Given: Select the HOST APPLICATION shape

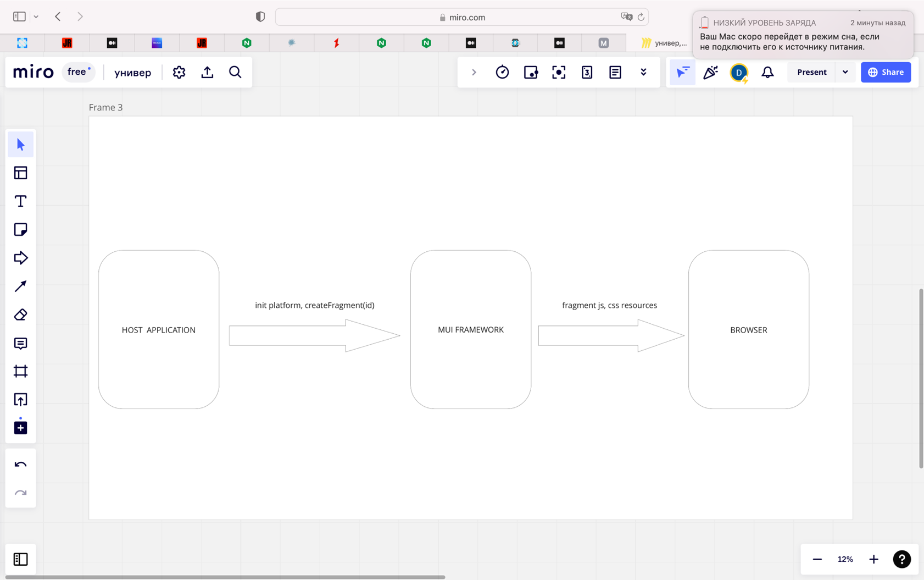Looking at the screenshot, I should (159, 329).
